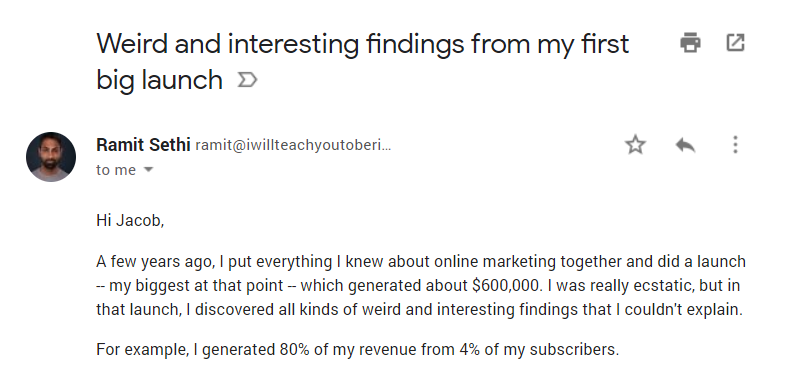Mark conversation important via the subject marker
The width and height of the screenshot is (799, 380).
[x=248, y=80]
